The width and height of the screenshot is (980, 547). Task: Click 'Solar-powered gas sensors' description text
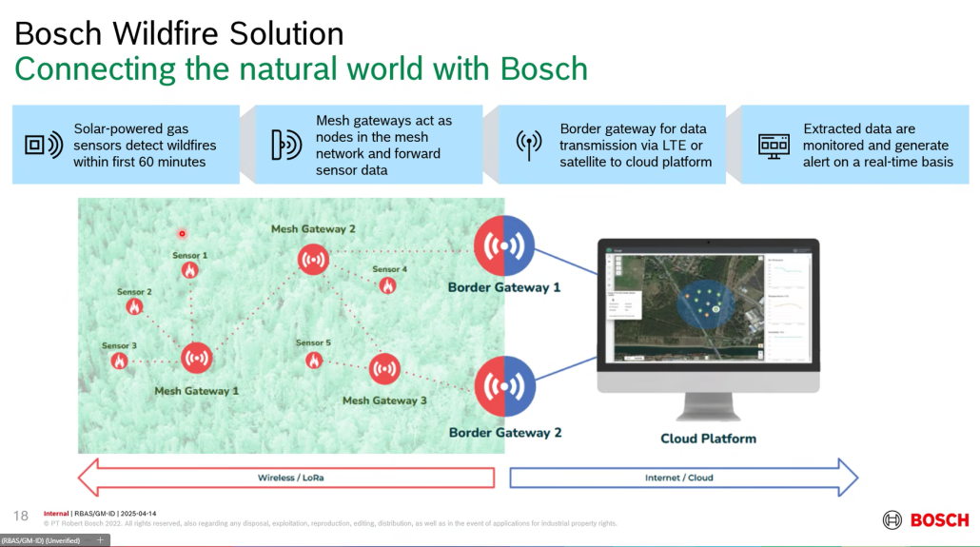tap(145, 145)
